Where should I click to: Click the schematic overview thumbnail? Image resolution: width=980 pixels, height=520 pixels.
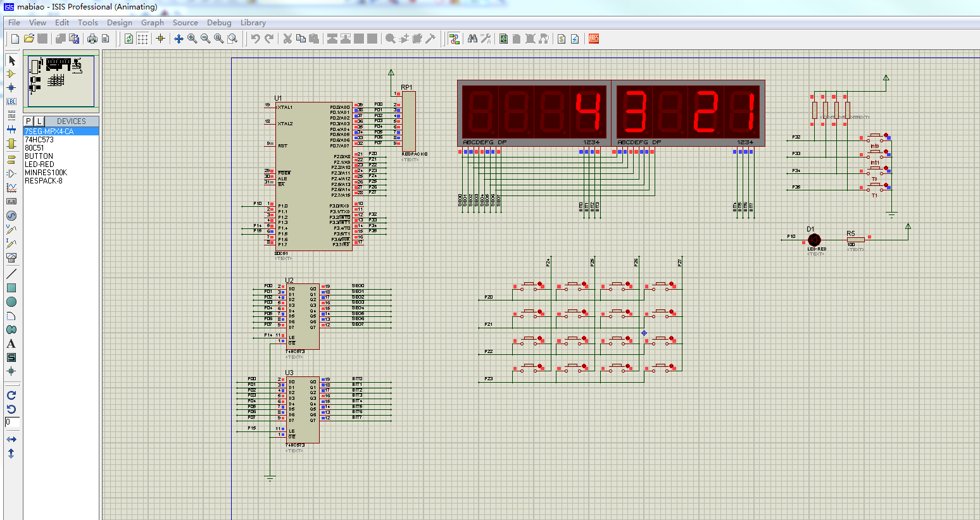pos(61,81)
